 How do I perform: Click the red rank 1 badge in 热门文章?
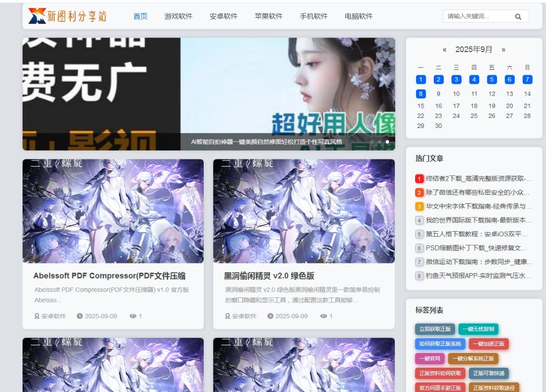click(x=419, y=179)
